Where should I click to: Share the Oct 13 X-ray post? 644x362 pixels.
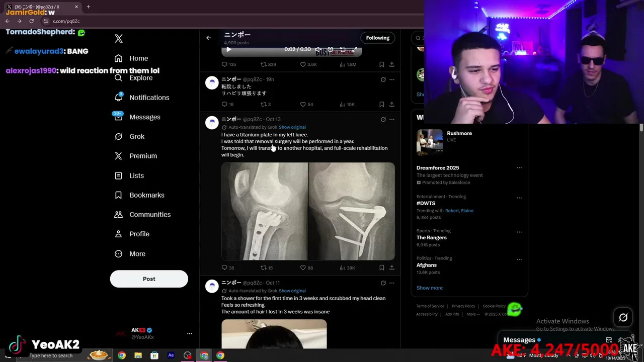(x=392, y=268)
